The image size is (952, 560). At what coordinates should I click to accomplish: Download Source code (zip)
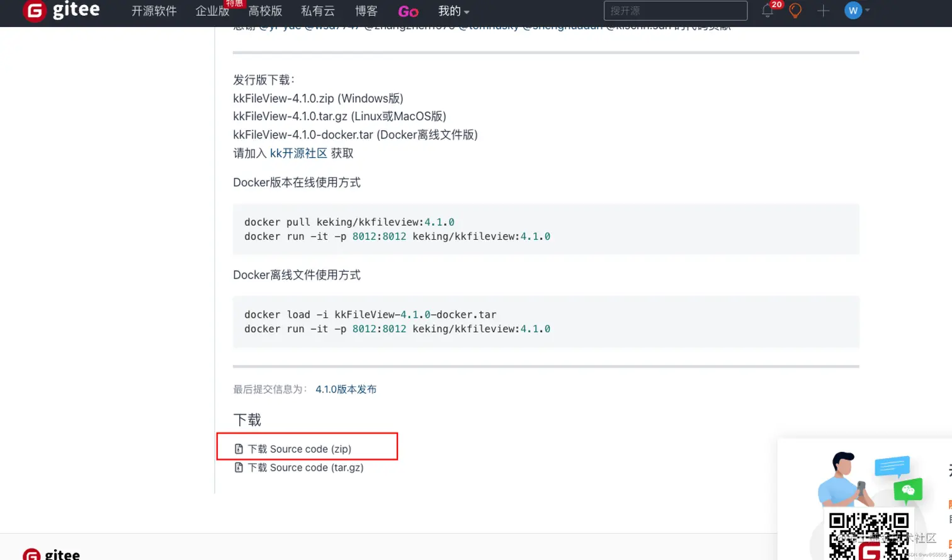pyautogui.click(x=299, y=449)
